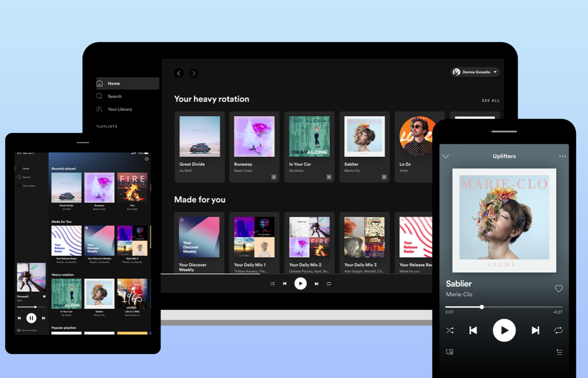The height and width of the screenshot is (378, 588).
Task: Open Your Discover Weekly on laptop
Action: tap(200, 243)
